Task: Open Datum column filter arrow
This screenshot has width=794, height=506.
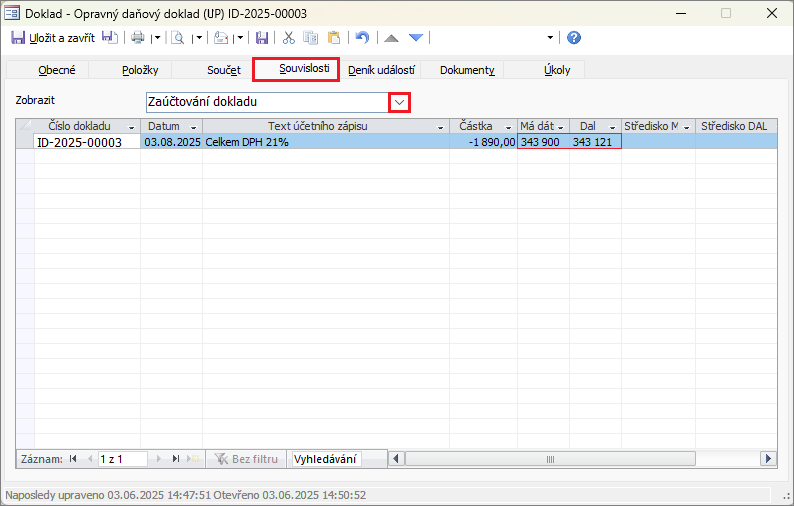Action: [x=193, y=127]
